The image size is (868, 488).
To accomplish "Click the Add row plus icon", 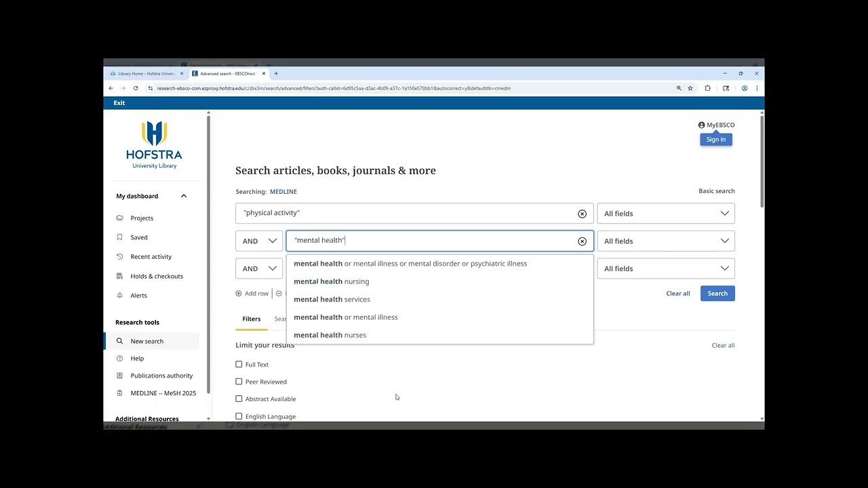I will coord(239,293).
